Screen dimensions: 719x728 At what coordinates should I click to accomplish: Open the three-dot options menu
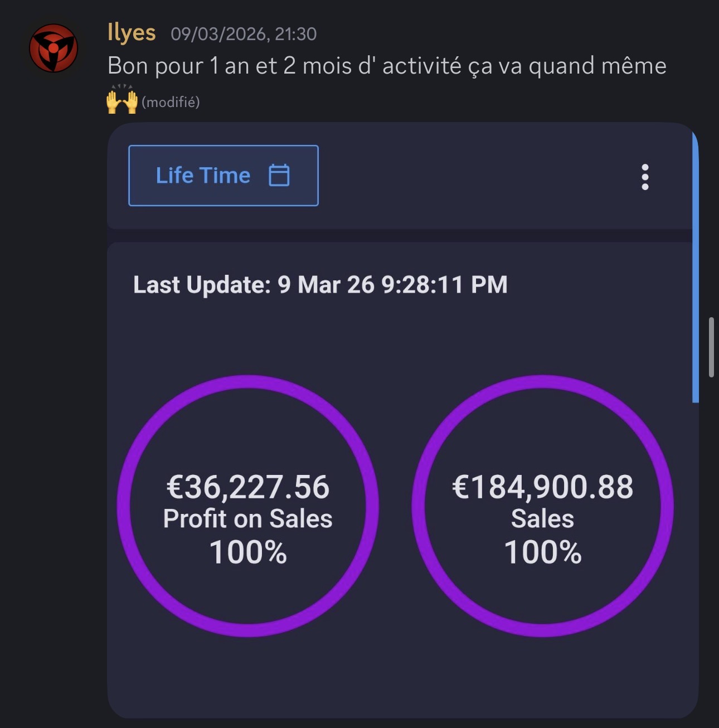point(645,177)
